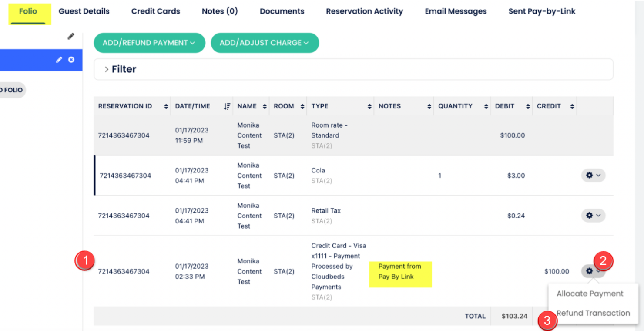Toggle sorting on the QUANTITY column

[x=486, y=106]
